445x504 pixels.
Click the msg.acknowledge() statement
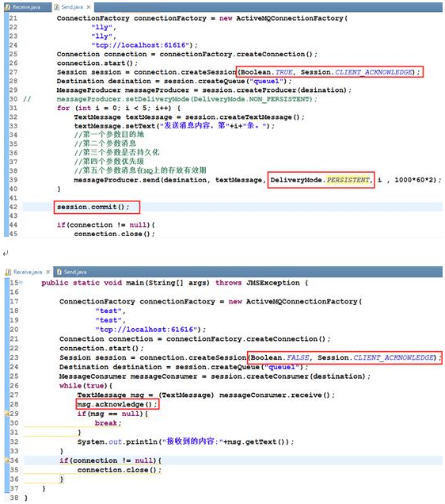click(117, 404)
